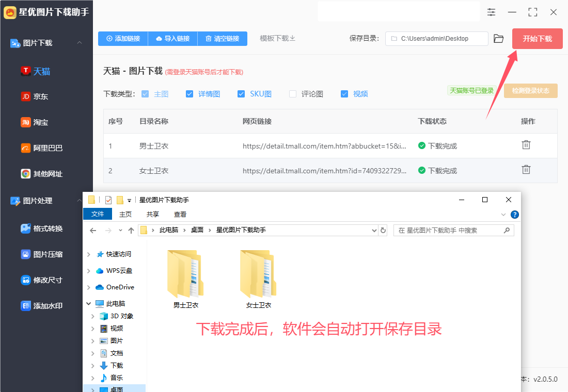Image resolution: width=568 pixels, height=392 pixels.
Task: Collapse 此电脑 tree node
Action: tap(88, 304)
